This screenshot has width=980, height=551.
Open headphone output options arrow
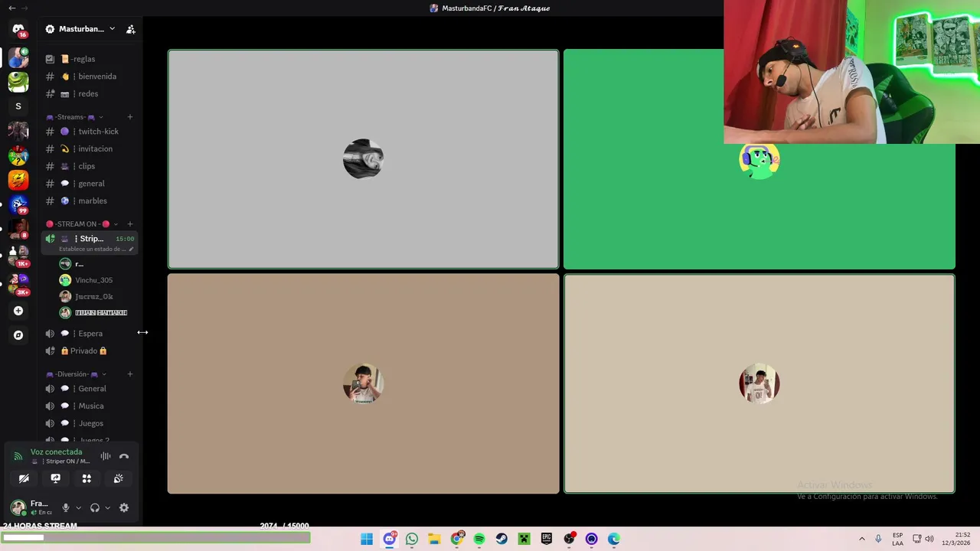tap(107, 507)
